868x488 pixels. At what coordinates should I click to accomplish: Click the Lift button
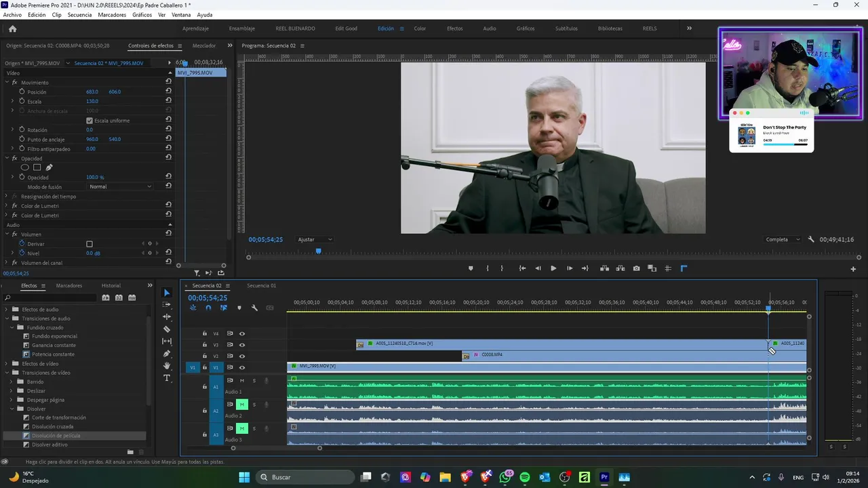tap(604, 268)
